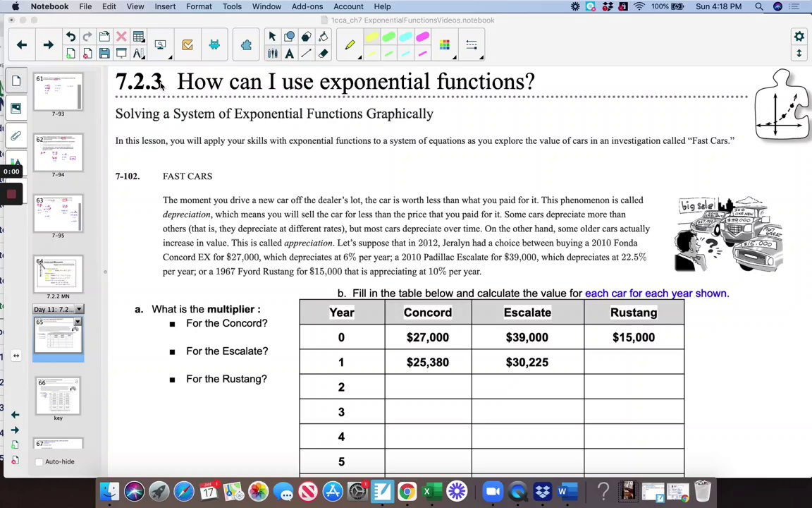Click the Redo icon
This screenshot has height=508, width=812.
tap(87, 36)
